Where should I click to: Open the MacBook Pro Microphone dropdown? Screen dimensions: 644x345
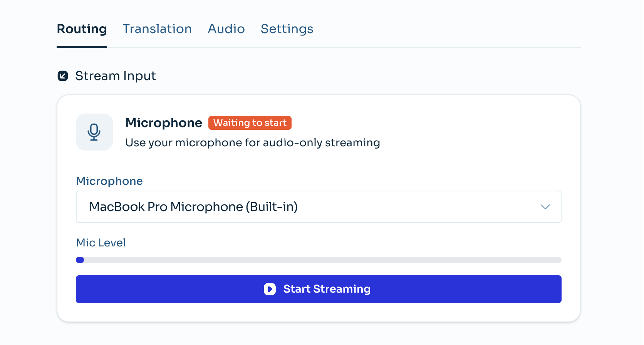tap(318, 207)
